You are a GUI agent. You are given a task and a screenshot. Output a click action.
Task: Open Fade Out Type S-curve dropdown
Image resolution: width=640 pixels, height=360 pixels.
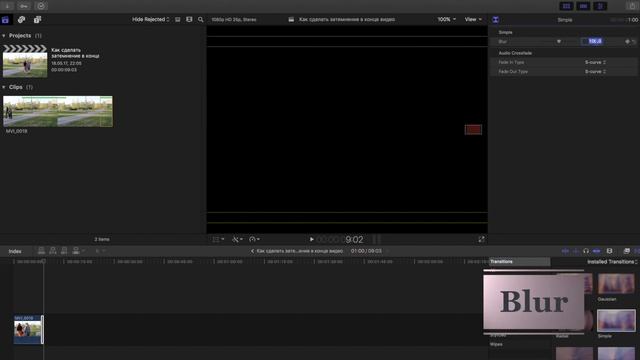point(595,71)
